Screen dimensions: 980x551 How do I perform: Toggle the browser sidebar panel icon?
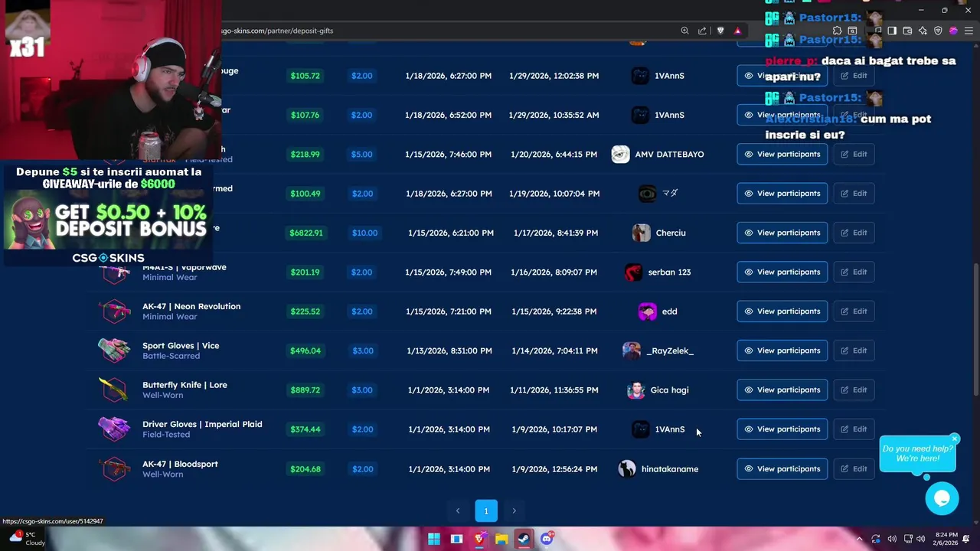click(892, 31)
